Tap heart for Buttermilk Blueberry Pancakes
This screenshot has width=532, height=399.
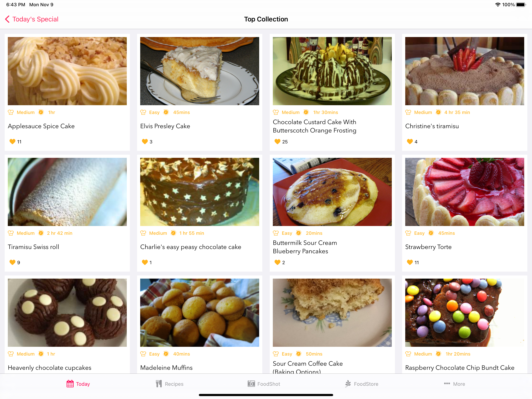pyautogui.click(x=277, y=262)
